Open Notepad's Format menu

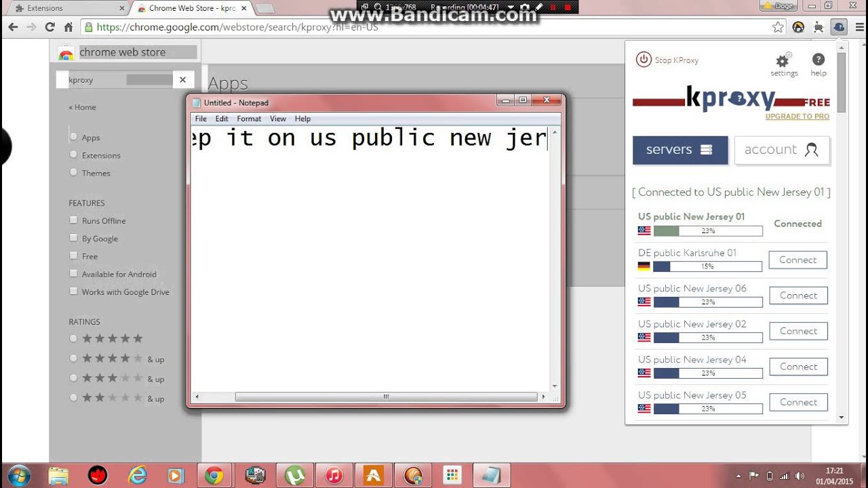tap(249, 119)
